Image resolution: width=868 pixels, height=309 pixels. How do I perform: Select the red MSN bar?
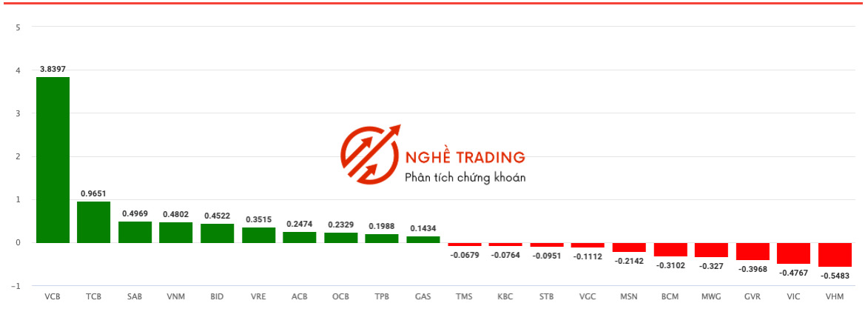(630, 247)
